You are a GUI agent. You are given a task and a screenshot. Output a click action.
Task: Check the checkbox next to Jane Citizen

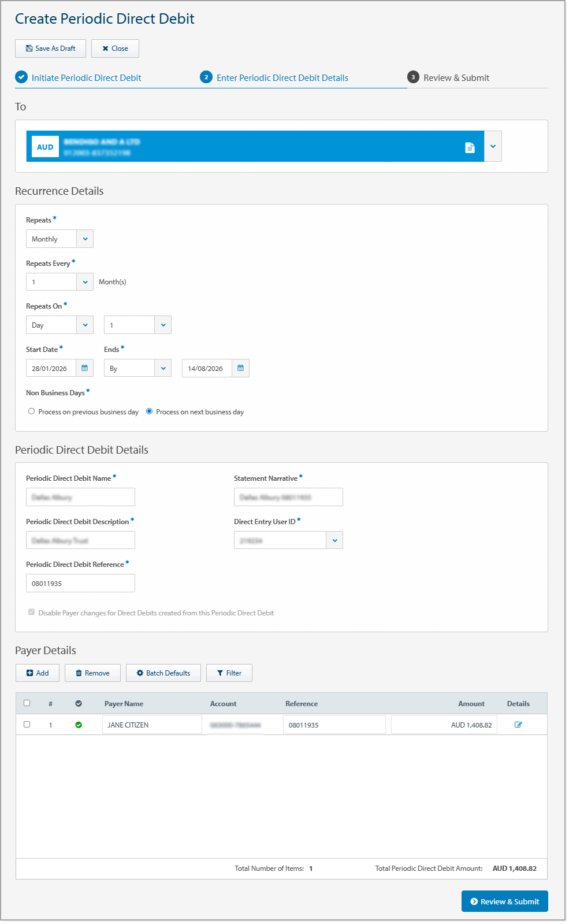click(27, 724)
